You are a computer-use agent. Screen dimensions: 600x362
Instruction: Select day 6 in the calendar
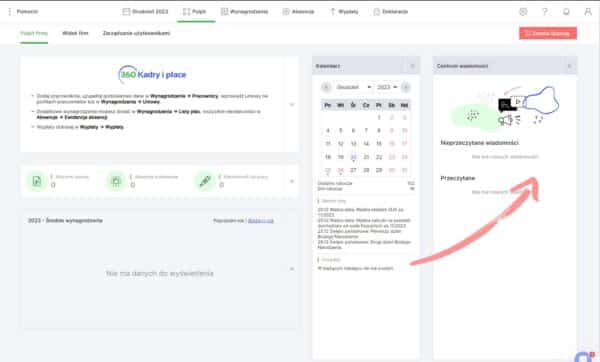(353, 130)
